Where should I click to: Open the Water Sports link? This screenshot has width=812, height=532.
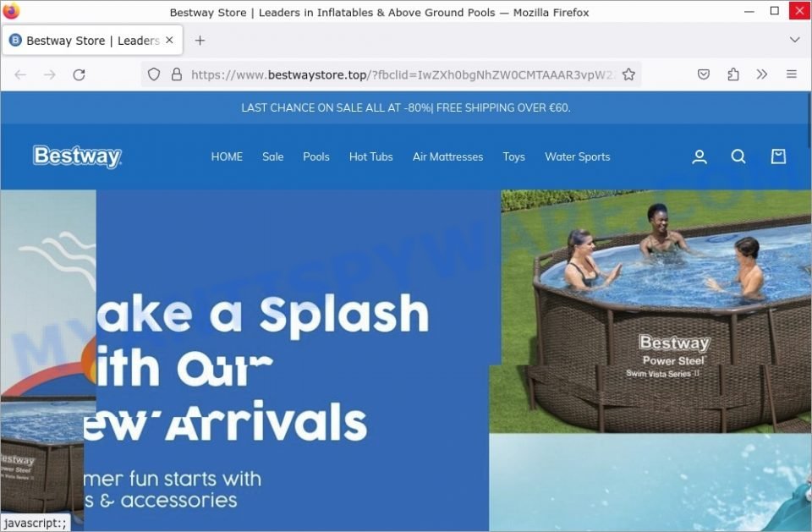(578, 156)
